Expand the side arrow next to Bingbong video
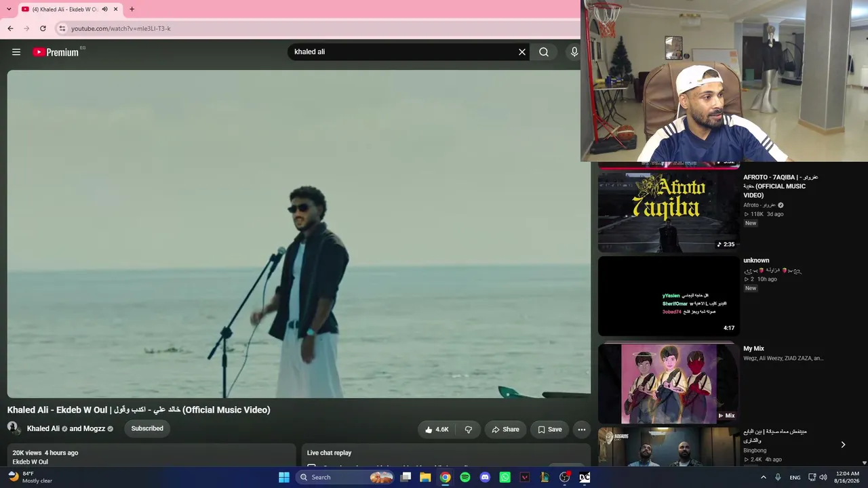Viewport: 868px width, 488px height. tap(843, 445)
